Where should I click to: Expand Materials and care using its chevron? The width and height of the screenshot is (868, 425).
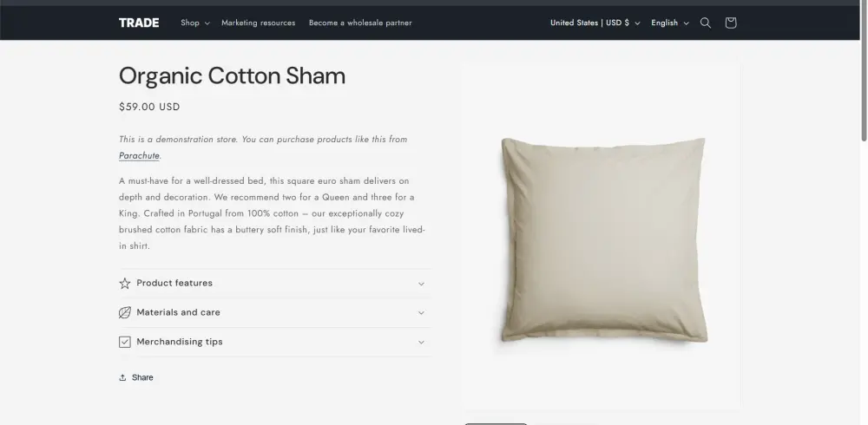(421, 313)
